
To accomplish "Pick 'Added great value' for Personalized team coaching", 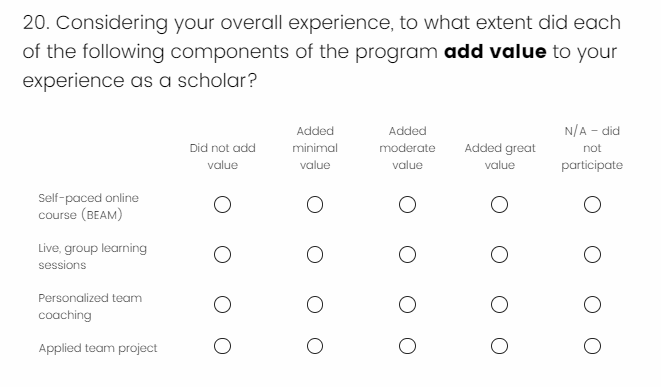I will click(x=500, y=304).
